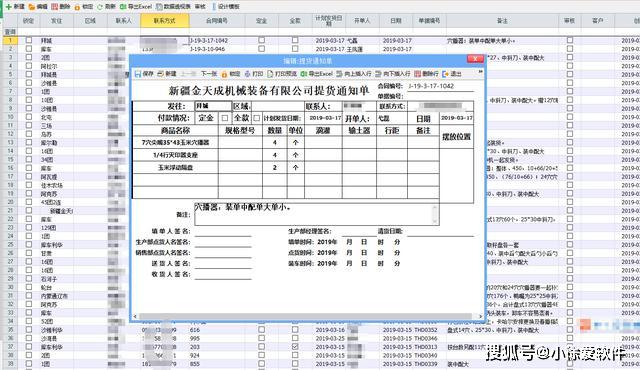Uncheck the ticked 全款 box in row 37
640x370 pixels.
coord(295,347)
